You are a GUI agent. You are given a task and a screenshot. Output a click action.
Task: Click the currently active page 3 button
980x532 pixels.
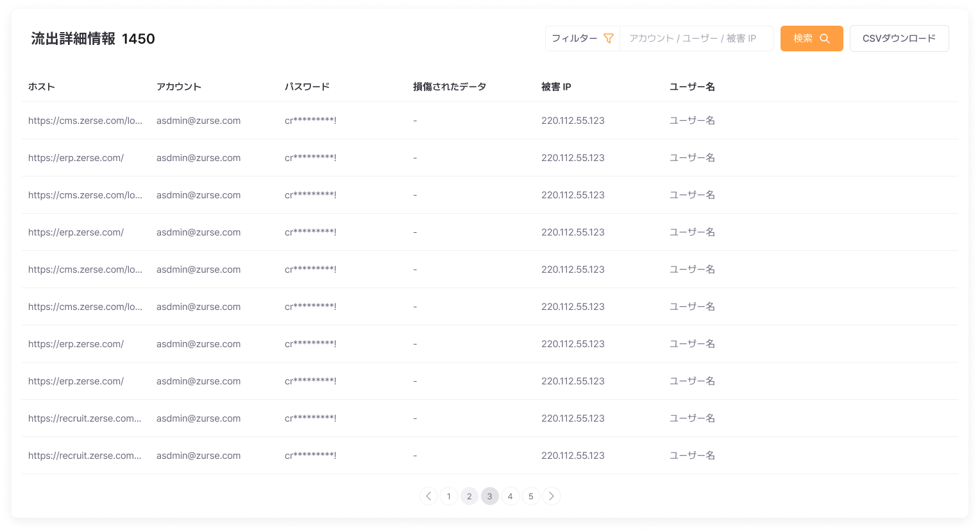[x=490, y=496]
